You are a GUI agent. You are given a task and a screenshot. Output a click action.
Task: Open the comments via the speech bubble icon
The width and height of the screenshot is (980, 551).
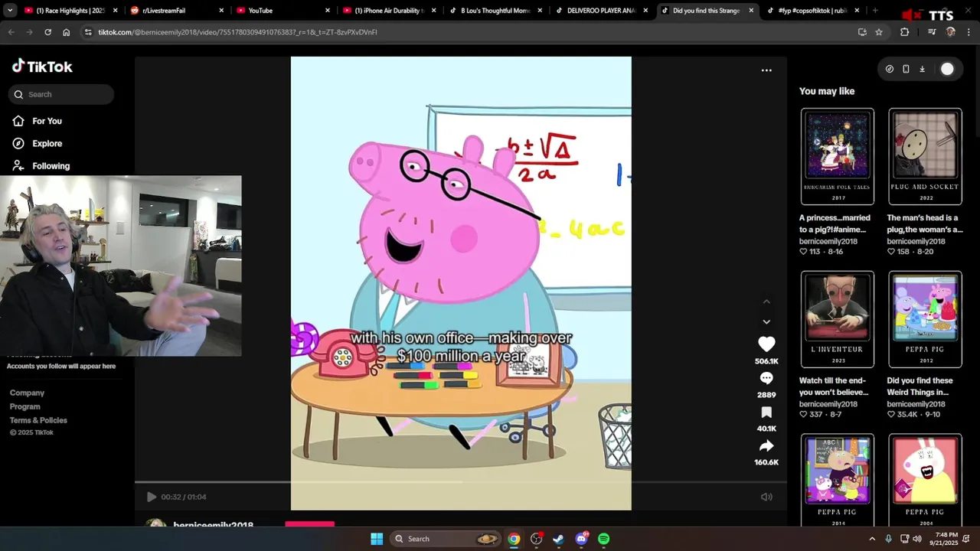point(766,378)
